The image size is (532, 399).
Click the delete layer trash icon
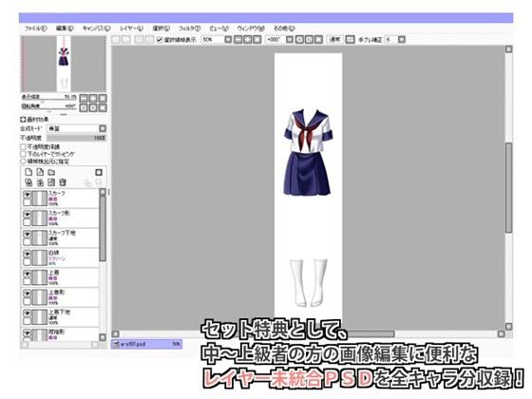pos(63,182)
